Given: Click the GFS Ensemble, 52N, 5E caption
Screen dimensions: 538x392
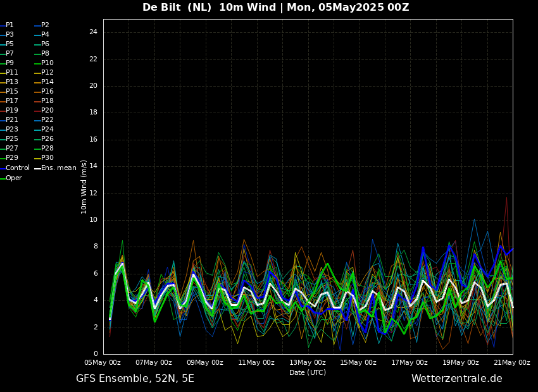Looking at the screenshot, I should (135, 379).
